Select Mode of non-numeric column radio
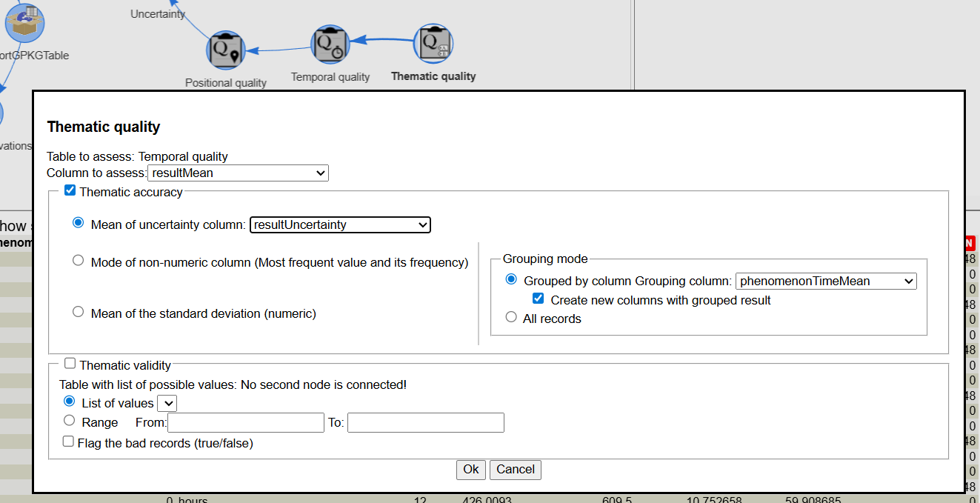The image size is (980, 503). [x=78, y=261]
